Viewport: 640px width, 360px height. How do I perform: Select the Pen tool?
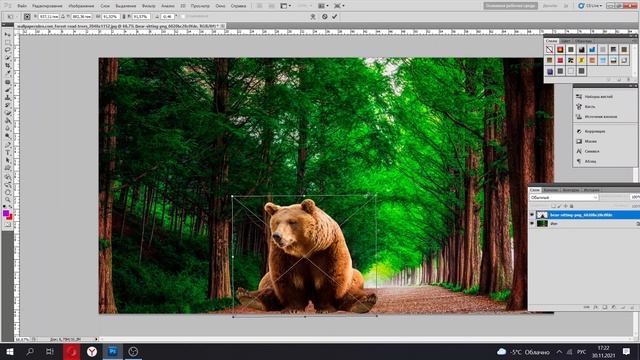tap(7, 145)
